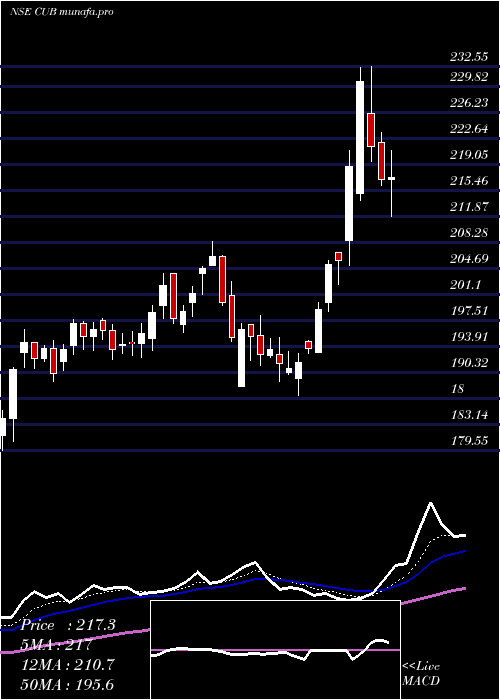Click the NSE CUB munafa.pro title
The height and width of the screenshot is (700, 500).
[x=62, y=12]
